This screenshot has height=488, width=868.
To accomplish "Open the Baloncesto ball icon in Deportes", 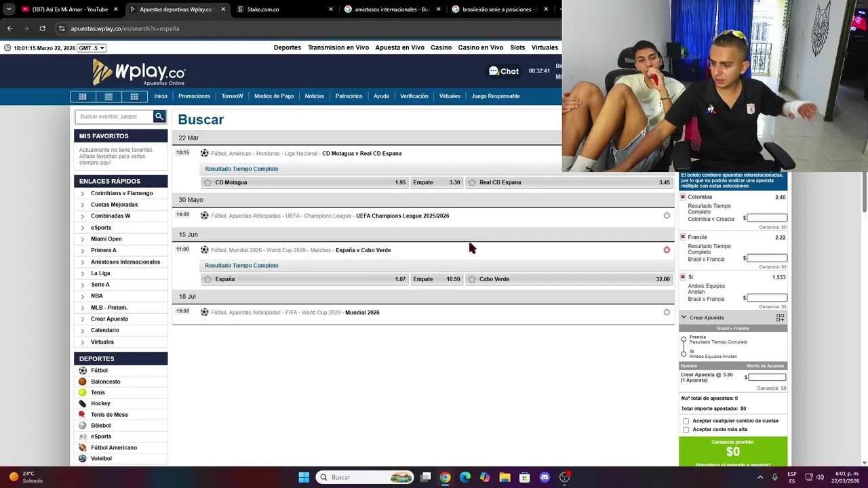I will pos(83,382).
